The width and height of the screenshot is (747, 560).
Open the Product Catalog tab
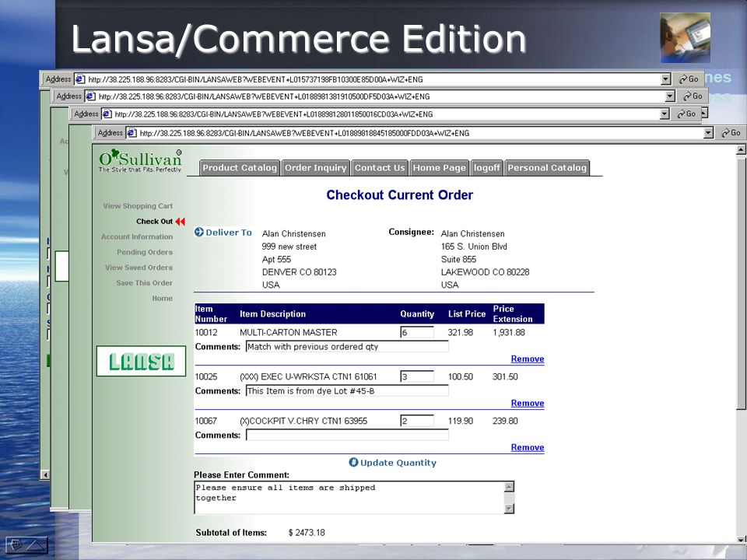239,168
